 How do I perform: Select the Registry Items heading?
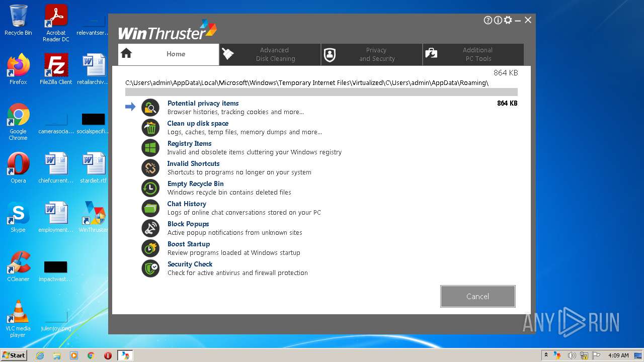(x=189, y=143)
